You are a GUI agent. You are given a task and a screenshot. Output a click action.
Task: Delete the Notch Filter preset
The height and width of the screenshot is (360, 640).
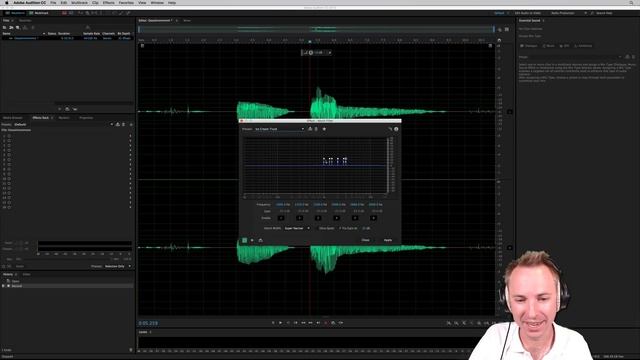(x=316, y=129)
